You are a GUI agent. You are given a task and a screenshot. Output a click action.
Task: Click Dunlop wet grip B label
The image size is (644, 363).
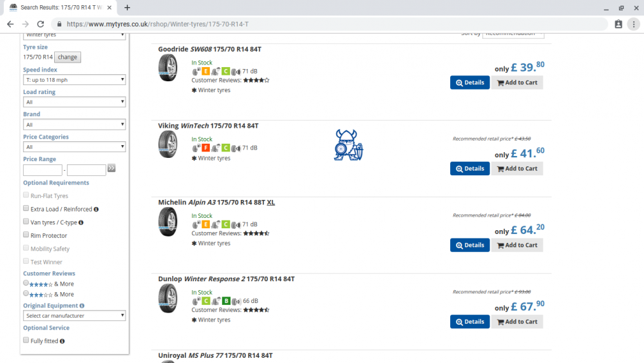[x=226, y=301]
